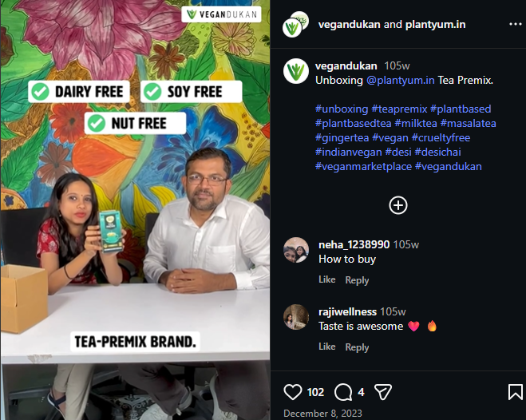Go to plantyum.in profile from the header

tap(436, 24)
